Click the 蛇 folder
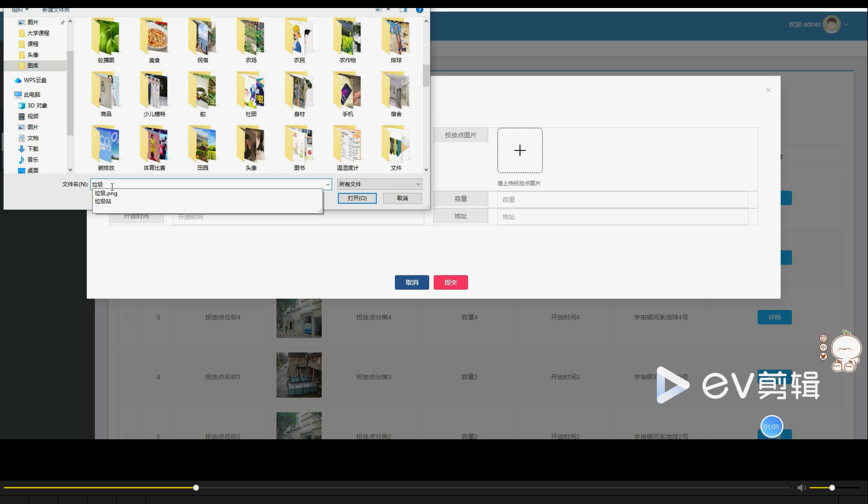This screenshot has height=504, width=868. (x=203, y=94)
